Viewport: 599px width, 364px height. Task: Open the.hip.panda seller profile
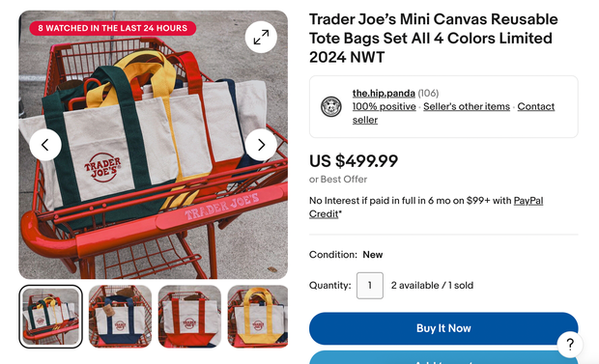coord(384,94)
